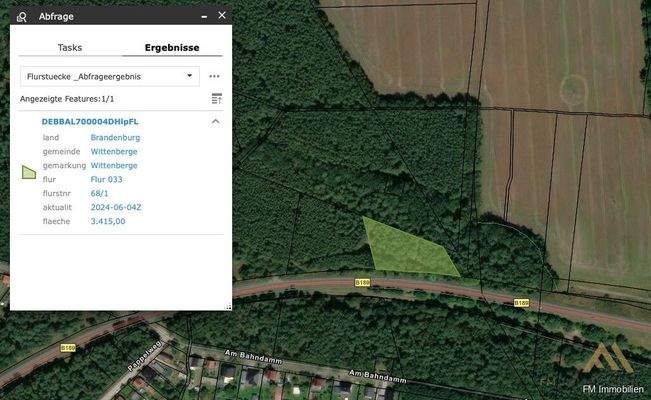Screen dimensions: 651x400
Task: Click the DEBBAL700004DHlpFL feature title
Action: [x=90, y=121]
